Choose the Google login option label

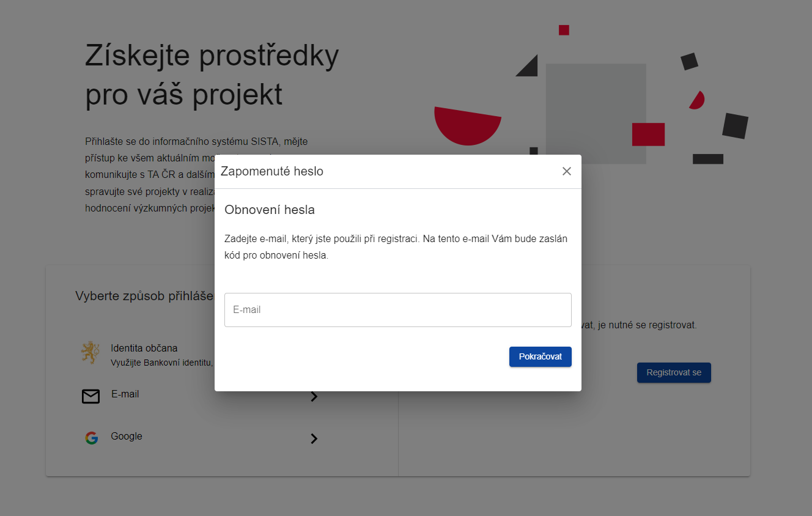(x=127, y=437)
